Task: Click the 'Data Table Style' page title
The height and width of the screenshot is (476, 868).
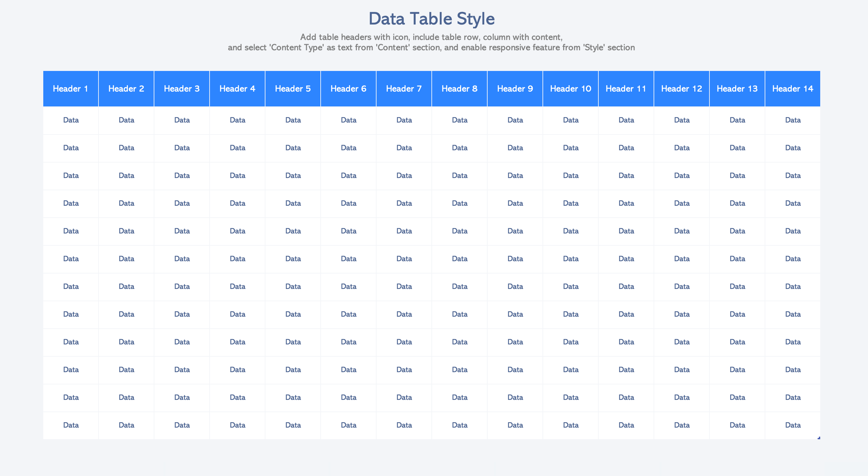Action: [431, 18]
